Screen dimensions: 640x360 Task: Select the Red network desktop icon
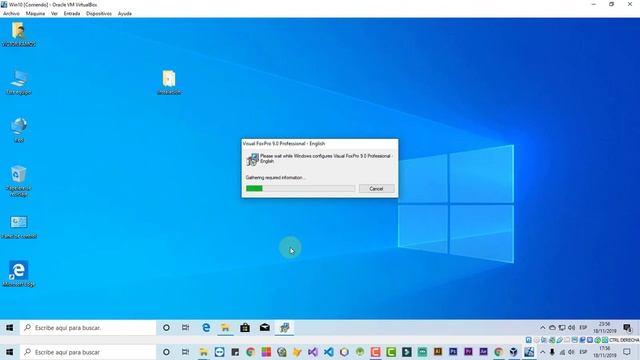click(19, 130)
